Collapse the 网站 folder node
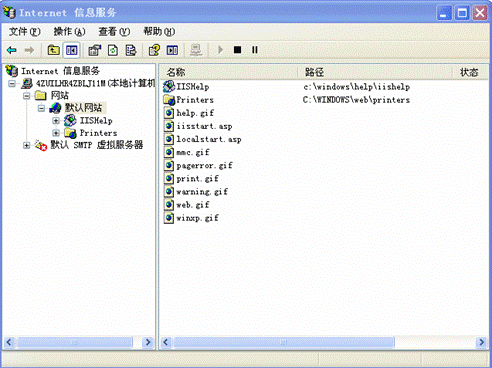This screenshot has width=492, height=368. (x=26, y=96)
